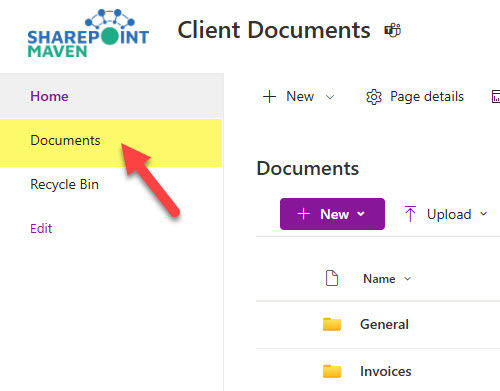Expand the purple New button chevron

pyautogui.click(x=361, y=214)
